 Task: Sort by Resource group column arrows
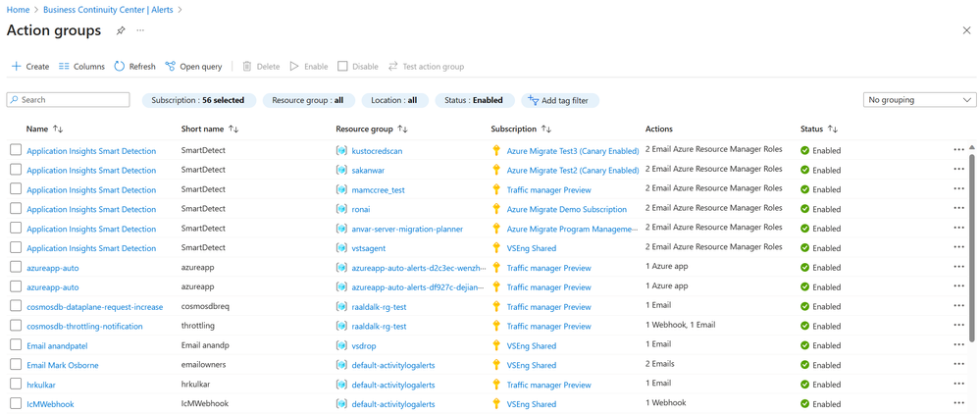[403, 129]
